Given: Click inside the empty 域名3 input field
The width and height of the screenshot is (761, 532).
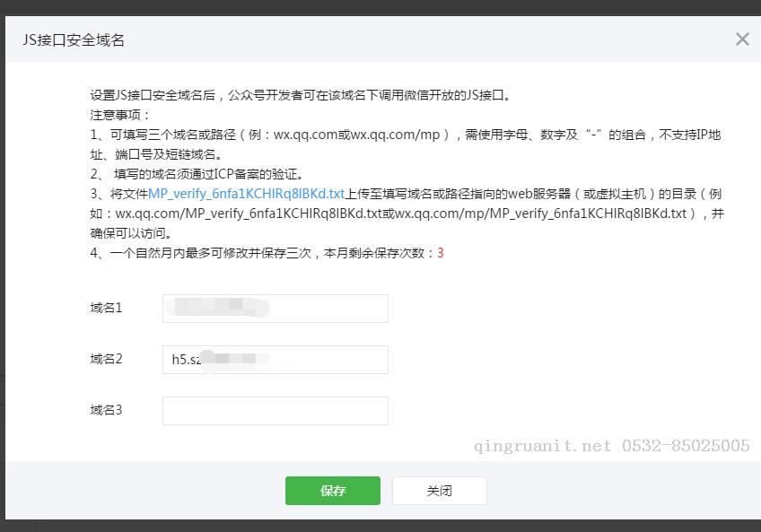Looking at the screenshot, I should (274, 410).
